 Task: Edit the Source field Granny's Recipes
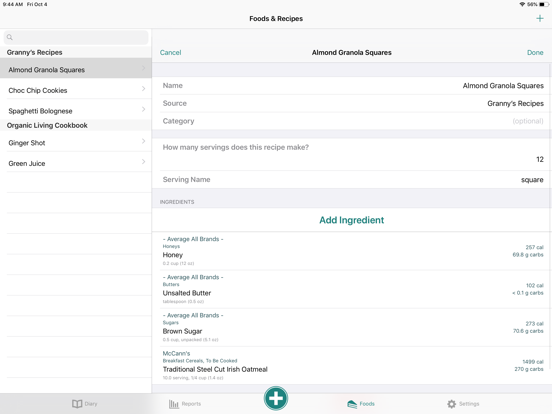click(515, 104)
